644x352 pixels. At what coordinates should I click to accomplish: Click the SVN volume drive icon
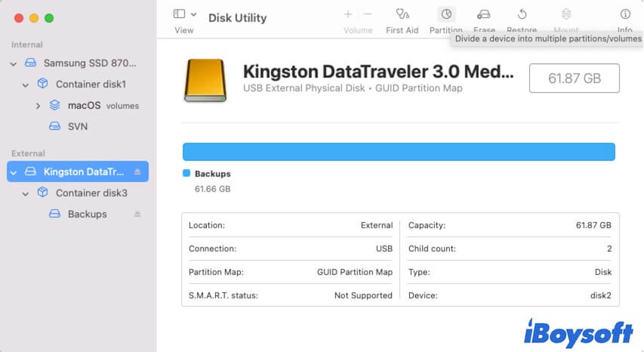(54, 126)
